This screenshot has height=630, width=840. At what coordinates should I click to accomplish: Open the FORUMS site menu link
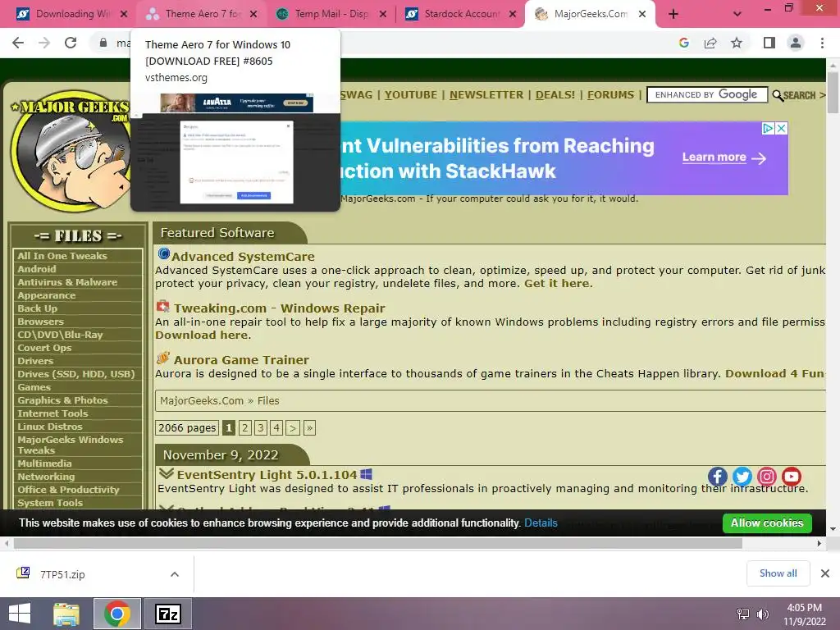610,95
